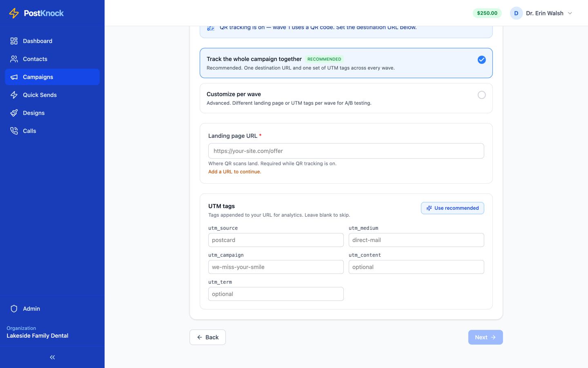Viewport: 588px width, 368px height.
Task: Select Track the whole campaign together option
Action: [346, 63]
